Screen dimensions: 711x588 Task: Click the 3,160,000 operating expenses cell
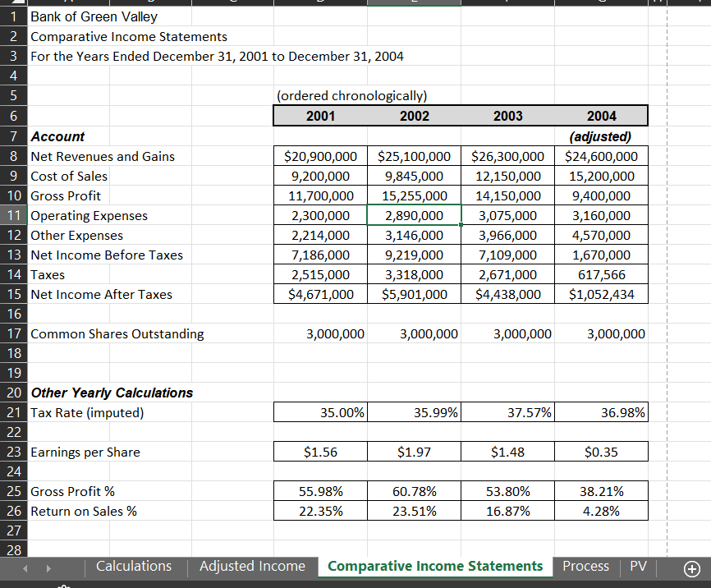pos(601,215)
